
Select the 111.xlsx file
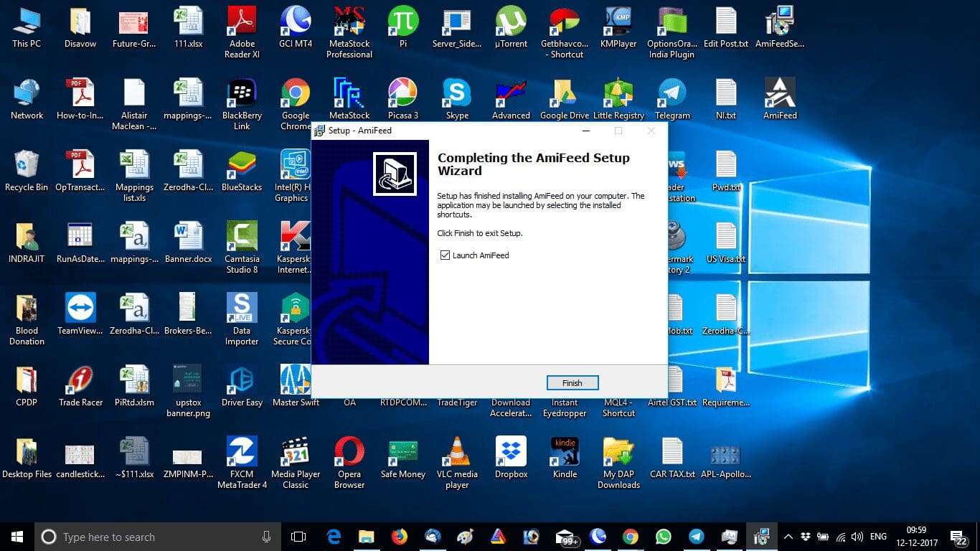[188, 27]
